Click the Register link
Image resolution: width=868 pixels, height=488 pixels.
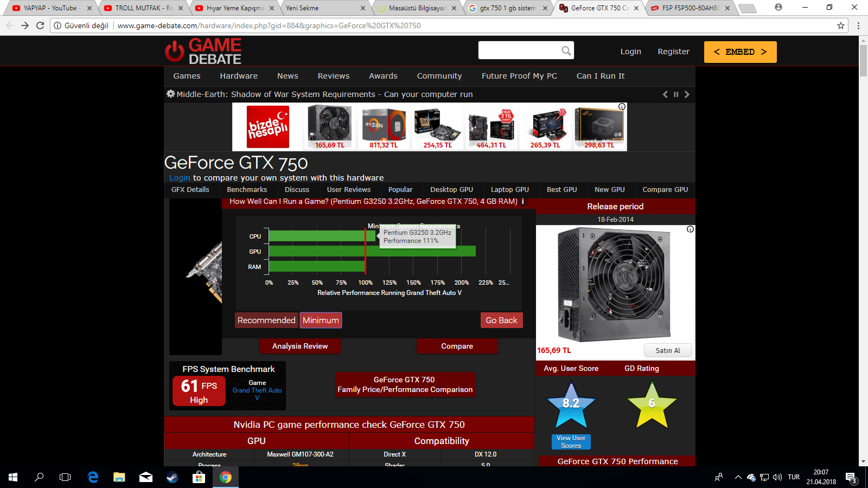(674, 52)
